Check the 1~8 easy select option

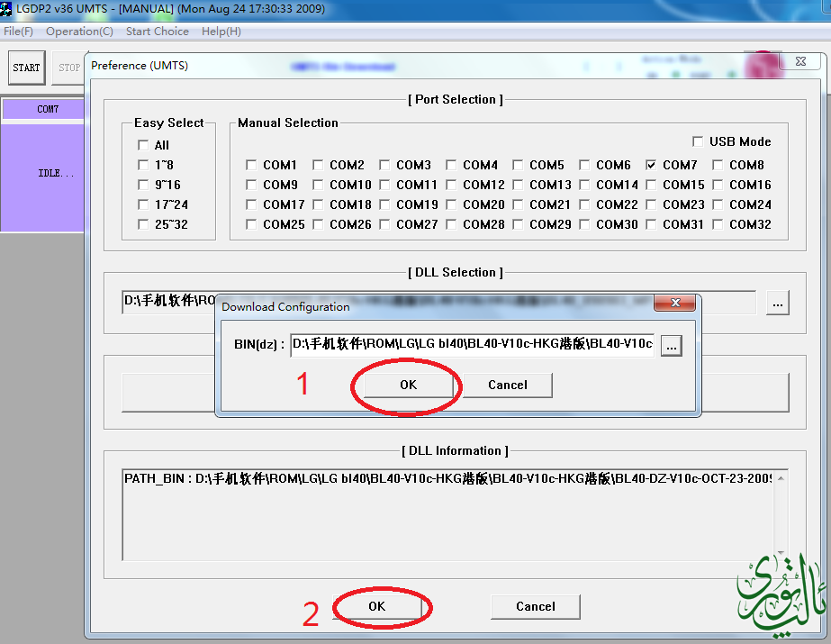[143, 165]
